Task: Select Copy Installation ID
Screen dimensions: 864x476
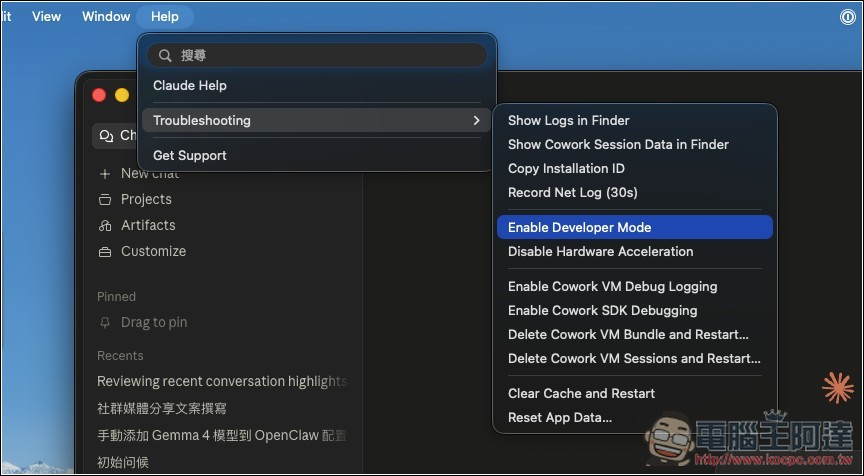Action: pos(566,169)
